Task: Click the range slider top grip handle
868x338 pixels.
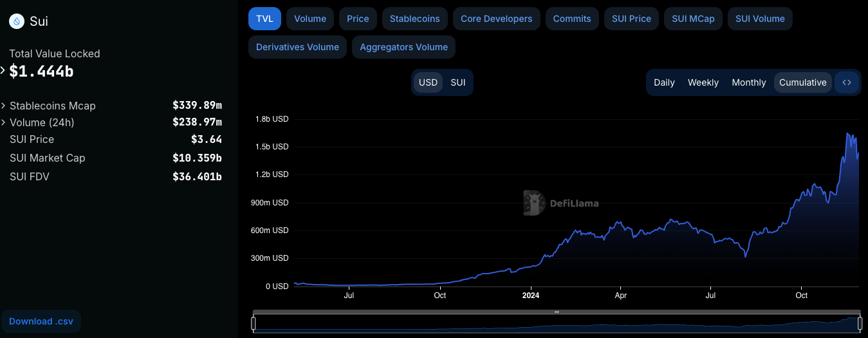Action: click(557, 312)
